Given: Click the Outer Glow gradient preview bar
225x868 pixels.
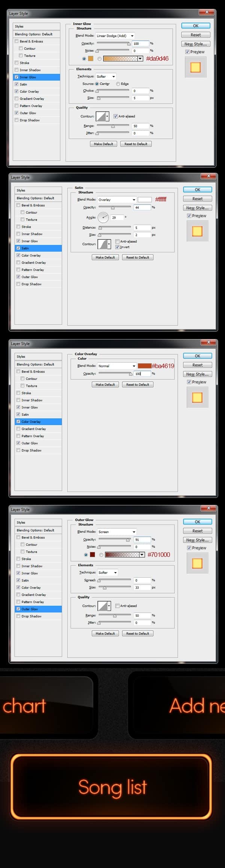Looking at the screenshot, I should tap(122, 555).
